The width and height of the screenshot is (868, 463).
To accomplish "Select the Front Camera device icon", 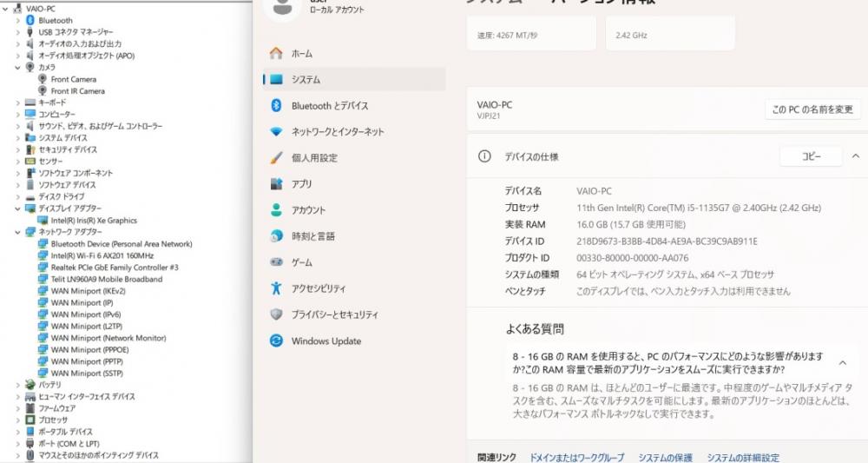I will click(x=43, y=79).
